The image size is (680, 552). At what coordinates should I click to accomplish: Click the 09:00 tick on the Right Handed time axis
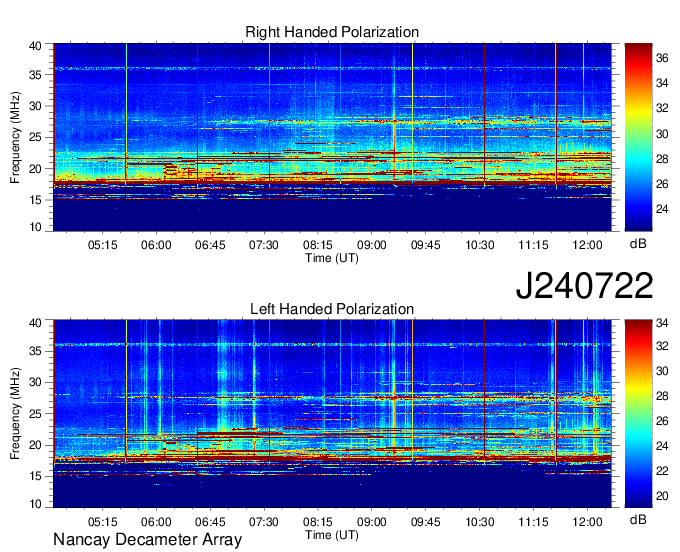372,245
